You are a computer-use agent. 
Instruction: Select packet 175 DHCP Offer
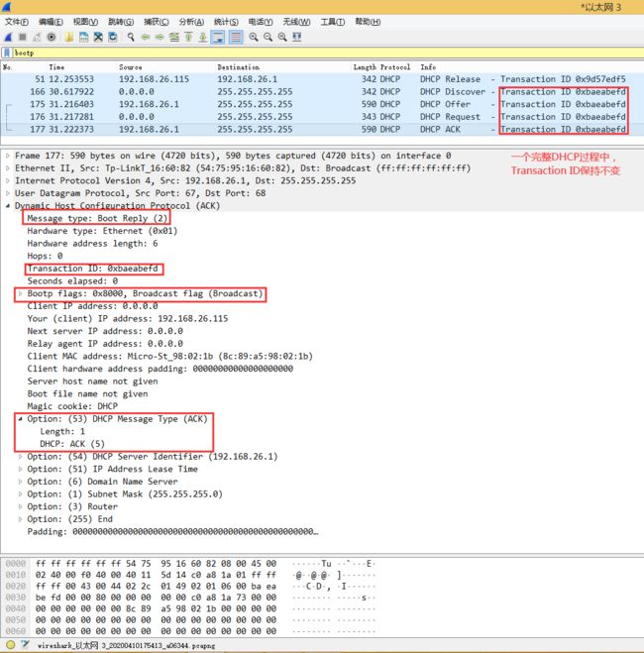(x=322, y=104)
